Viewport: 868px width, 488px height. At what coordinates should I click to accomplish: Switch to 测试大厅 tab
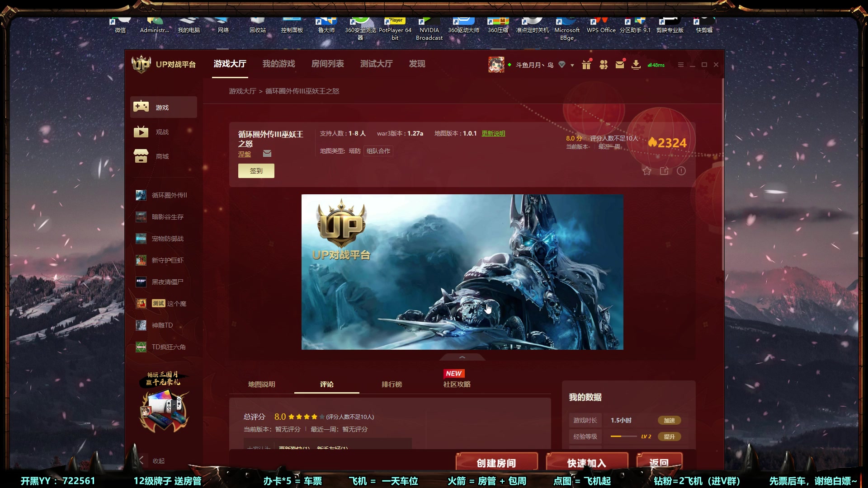point(377,64)
